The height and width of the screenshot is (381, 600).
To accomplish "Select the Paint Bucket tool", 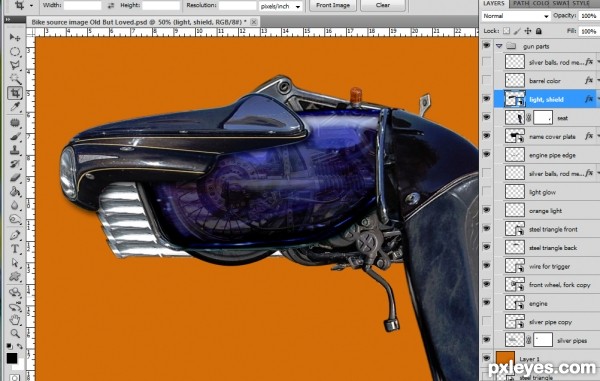I will coord(15,192).
